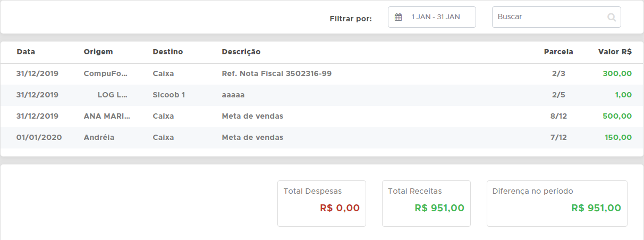Click the Total Receitas summary card
The image size is (644, 240).
tap(426, 203)
